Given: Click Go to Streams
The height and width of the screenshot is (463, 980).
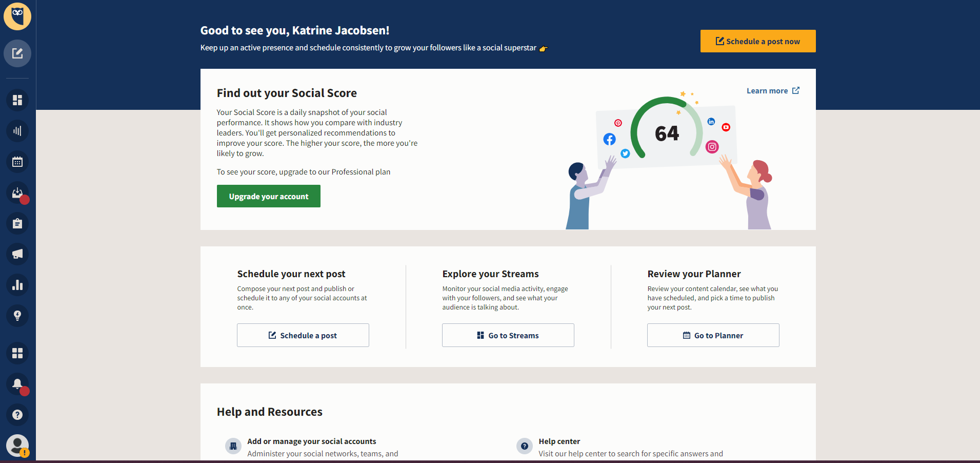Looking at the screenshot, I should point(508,335).
